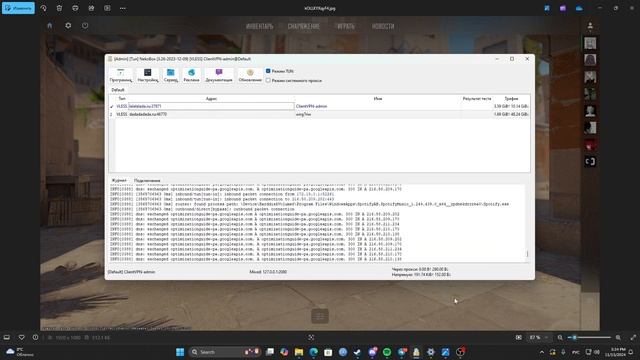The height and width of the screenshot is (360, 640).
Task: Toggle the filmstrip icon in the Photos bottom bar
Action: point(7,338)
